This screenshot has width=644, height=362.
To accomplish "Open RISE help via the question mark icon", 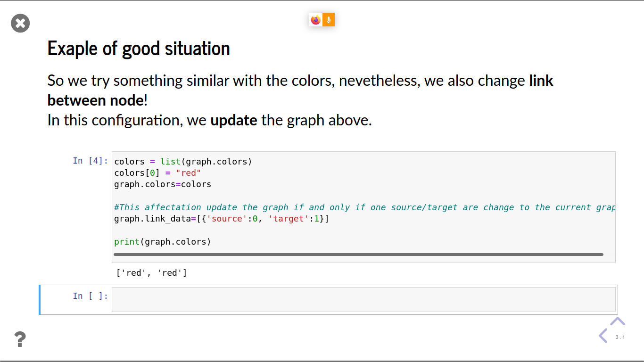I will pos(20,339).
